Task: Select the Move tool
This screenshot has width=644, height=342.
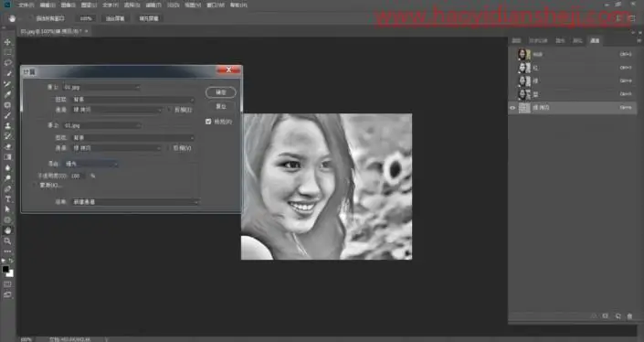Action: click(x=7, y=42)
